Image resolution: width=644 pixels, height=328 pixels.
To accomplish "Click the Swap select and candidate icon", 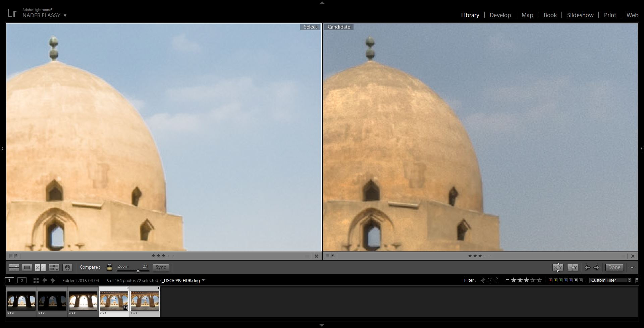I will tap(558, 267).
